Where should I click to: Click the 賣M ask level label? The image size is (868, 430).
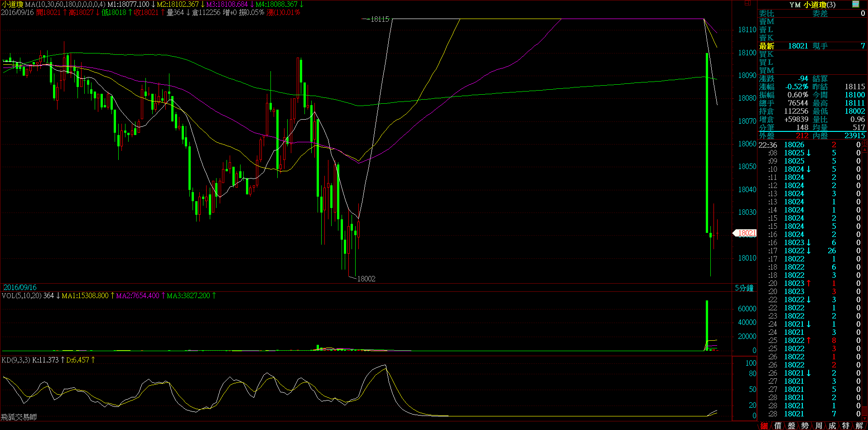(767, 22)
